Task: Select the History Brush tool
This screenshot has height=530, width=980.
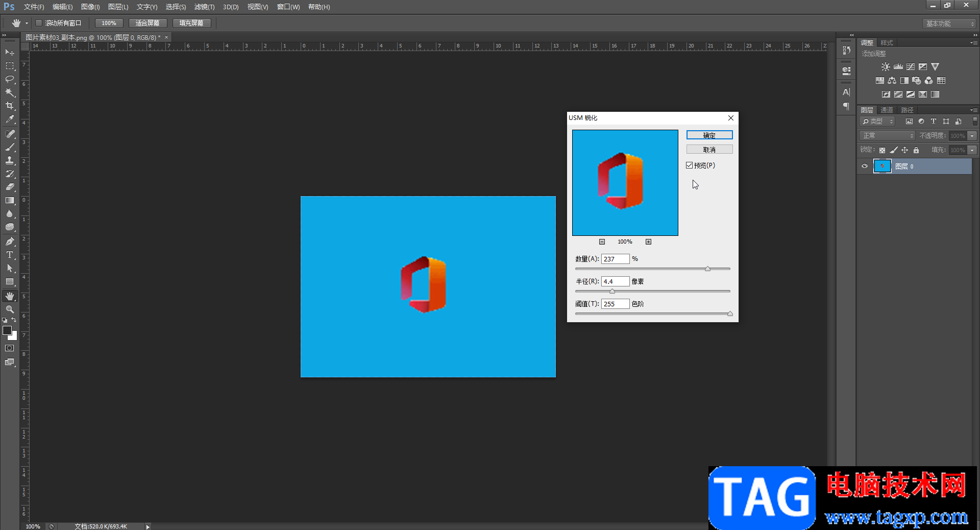Action: point(10,174)
